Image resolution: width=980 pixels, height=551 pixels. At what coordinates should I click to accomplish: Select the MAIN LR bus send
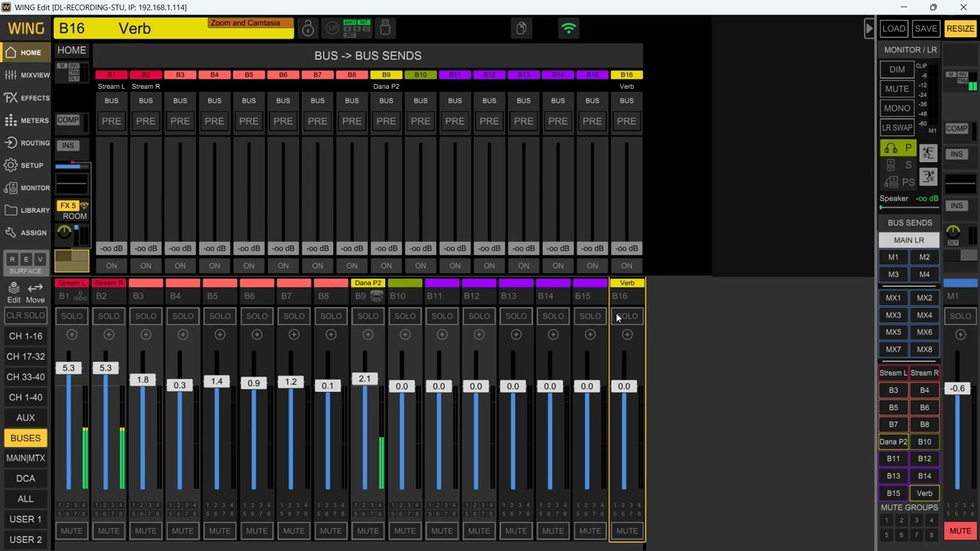909,240
